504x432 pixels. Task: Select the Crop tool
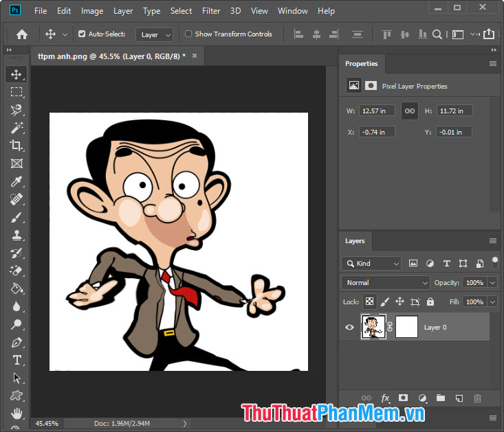[x=16, y=146]
